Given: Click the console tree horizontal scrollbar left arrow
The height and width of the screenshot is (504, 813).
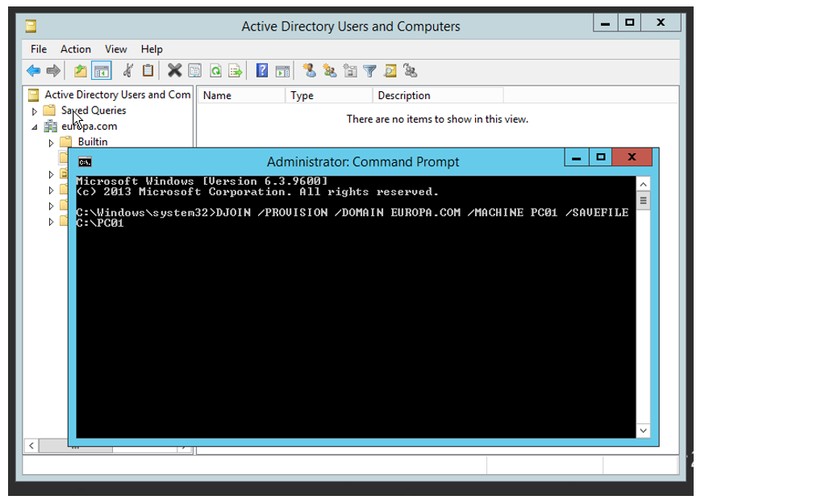Looking at the screenshot, I should point(31,445).
